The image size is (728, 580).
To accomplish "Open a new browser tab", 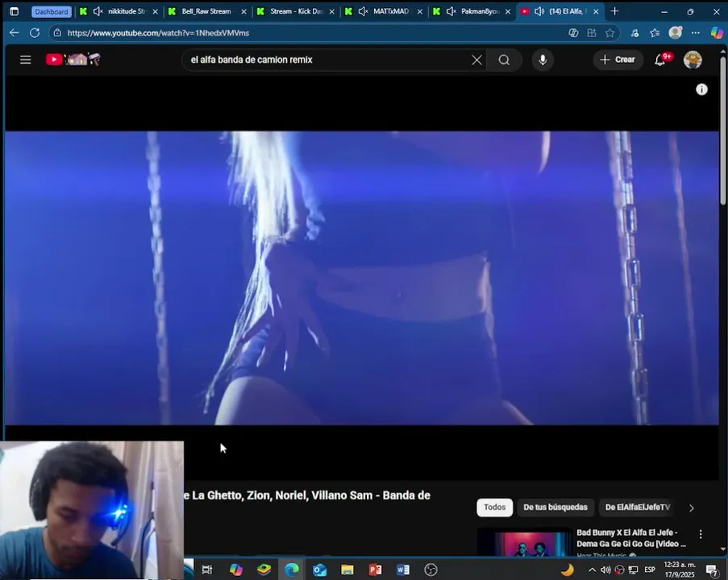I will click(614, 11).
